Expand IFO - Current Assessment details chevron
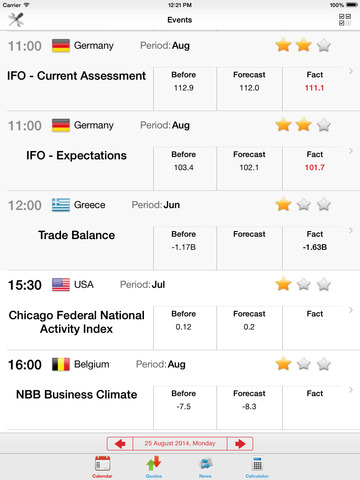 click(x=351, y=71)
